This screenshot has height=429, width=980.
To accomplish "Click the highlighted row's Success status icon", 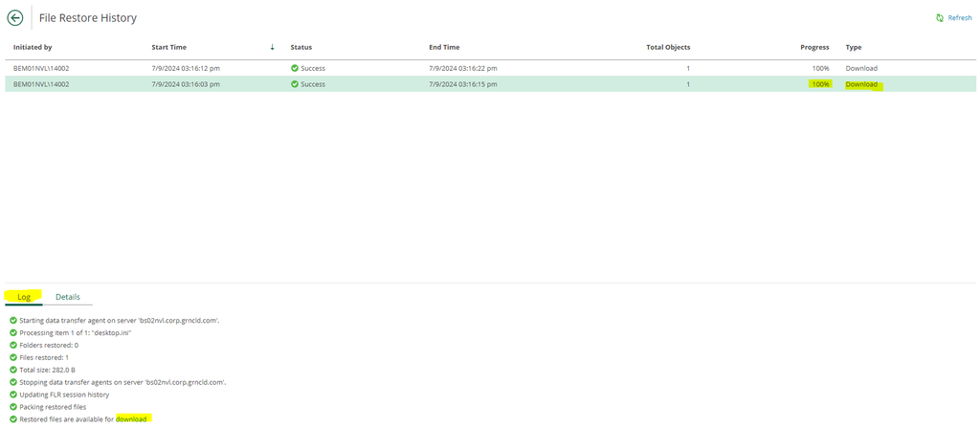I will 295,84.
